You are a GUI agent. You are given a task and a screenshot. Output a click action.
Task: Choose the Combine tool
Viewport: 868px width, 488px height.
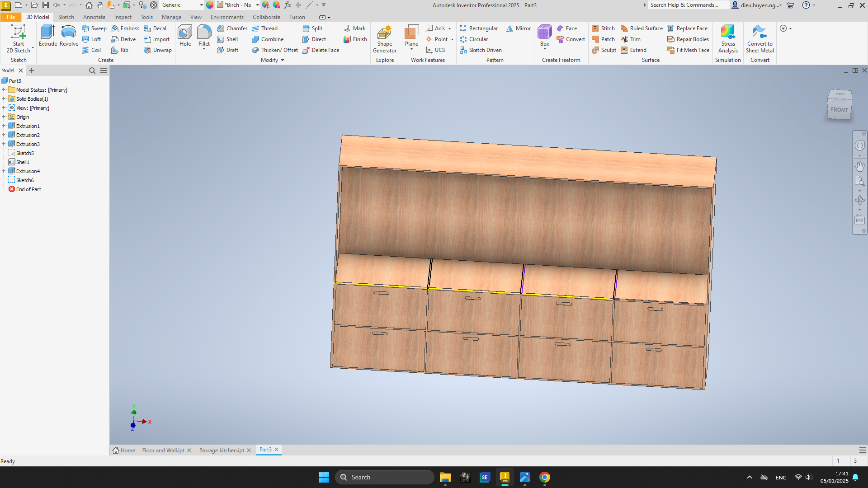tap(268, 39)
